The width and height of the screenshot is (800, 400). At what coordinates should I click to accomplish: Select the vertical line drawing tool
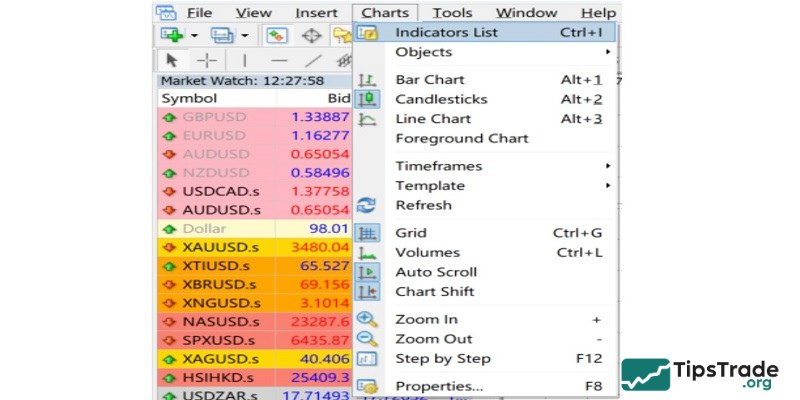click(244, 60)
